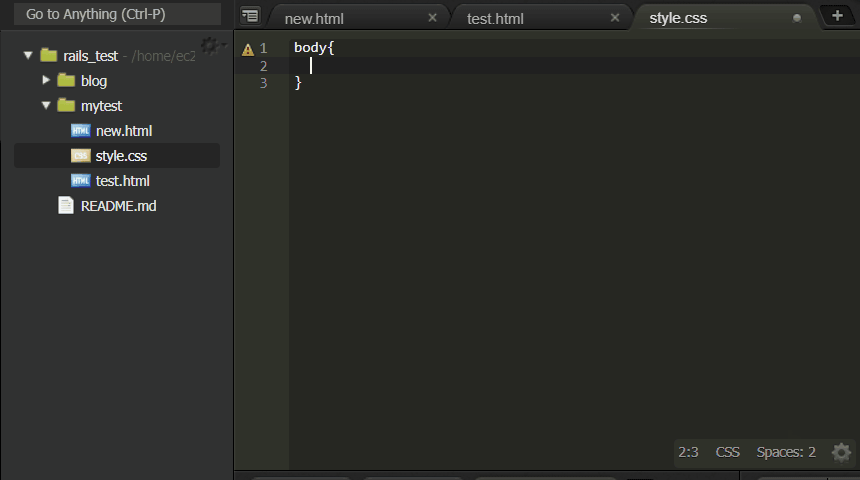This screenshot has width=860, height=480.
Task: Click the unsaved dot on style.css tab
Action: (x=797, y=18)
